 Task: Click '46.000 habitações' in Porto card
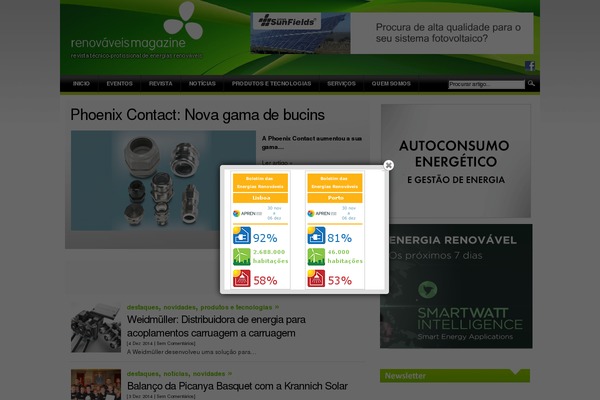tap(345, 256)
